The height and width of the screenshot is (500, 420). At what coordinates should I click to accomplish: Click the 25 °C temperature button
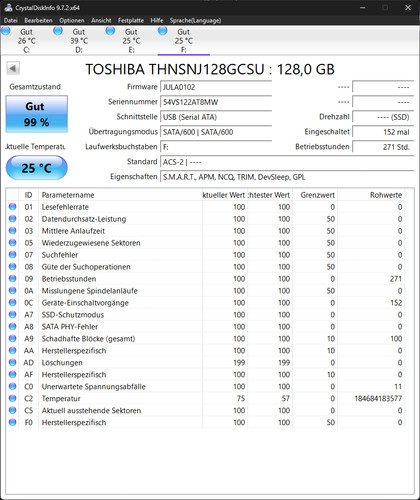[x=37, y=168]
